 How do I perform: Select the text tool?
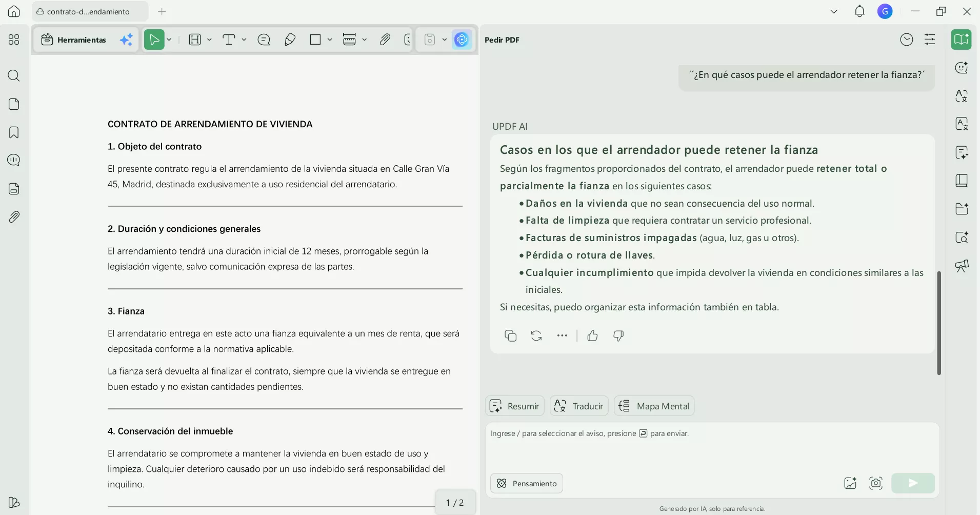click(x=229, y=39)
